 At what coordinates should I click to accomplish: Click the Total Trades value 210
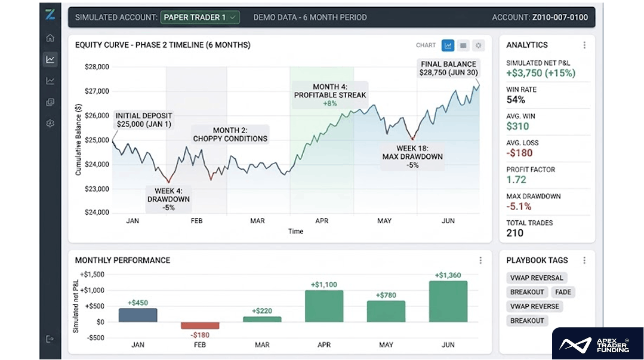[514, 233]
